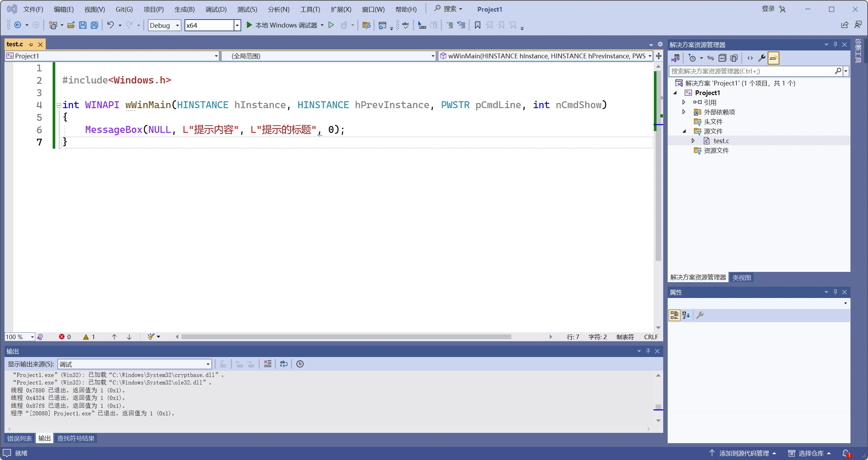Image resolution: width=868 pixels, height=460 pixels.
Task: Open the 调试(D) menu
Action: click(x=216, y=9)
